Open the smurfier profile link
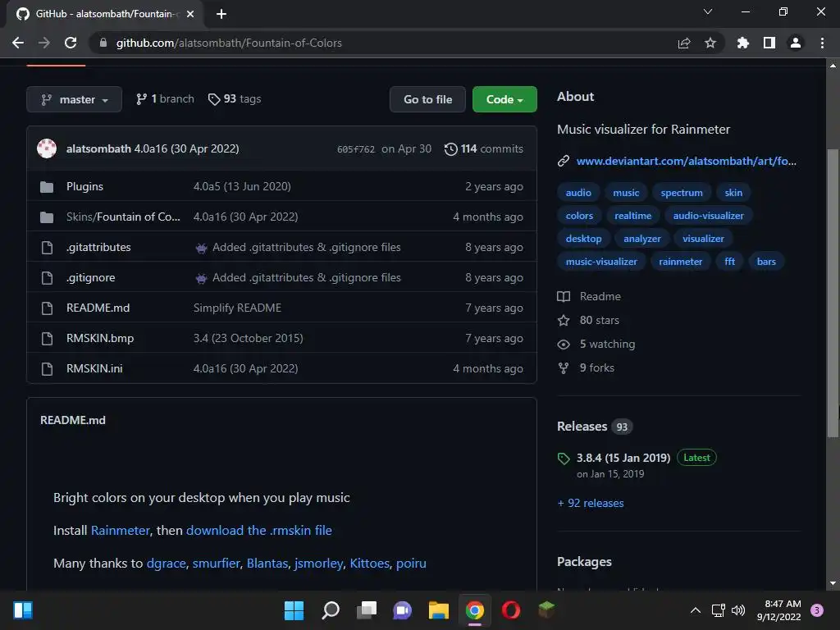Image resolution: width=840 pixels, height=630 pixels. tap(216, 564)
